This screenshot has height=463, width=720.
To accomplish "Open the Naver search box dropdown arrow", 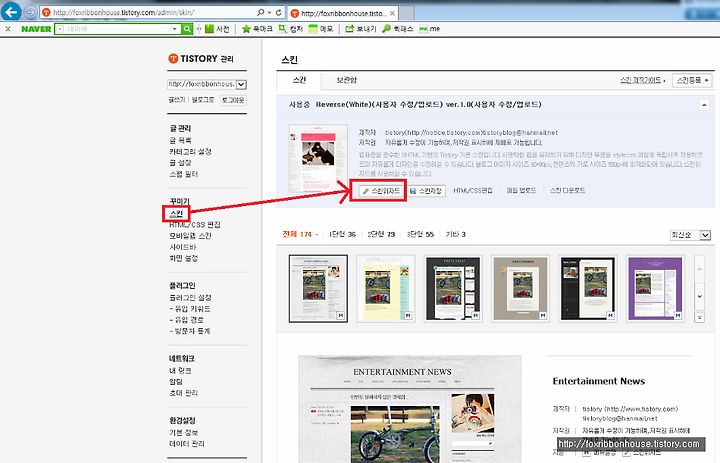I will [174, 29].
